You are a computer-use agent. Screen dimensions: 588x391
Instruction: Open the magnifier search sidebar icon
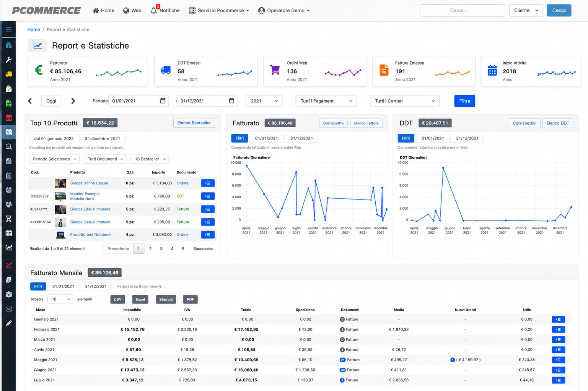8,147
